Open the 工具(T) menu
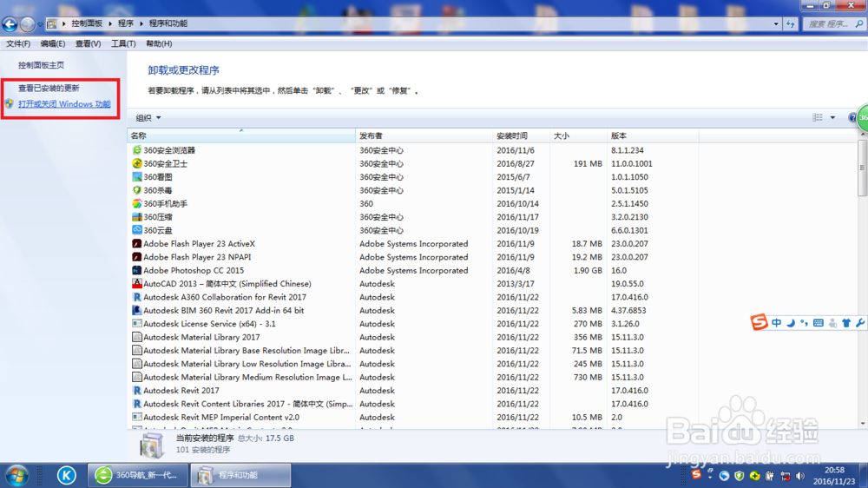 pyautogui.click(x=123, y=43)
